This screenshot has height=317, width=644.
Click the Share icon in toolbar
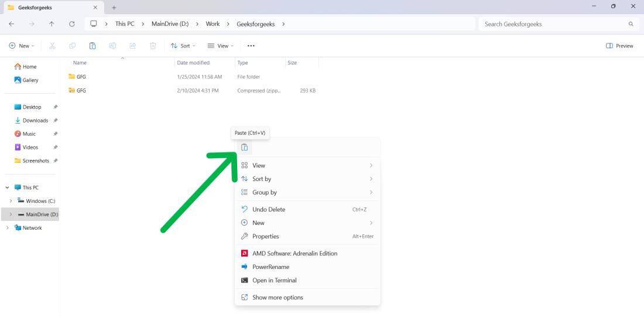tap(133, 46)
